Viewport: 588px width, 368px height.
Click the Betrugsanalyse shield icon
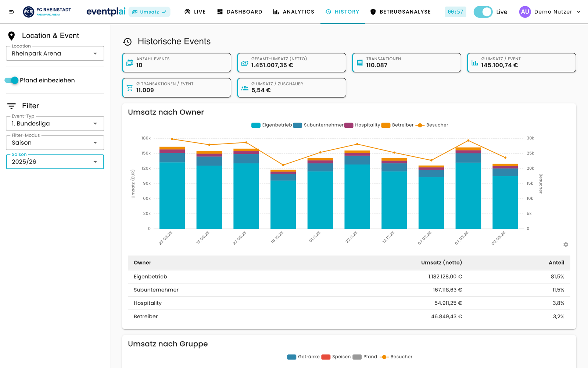coord(373,12)
